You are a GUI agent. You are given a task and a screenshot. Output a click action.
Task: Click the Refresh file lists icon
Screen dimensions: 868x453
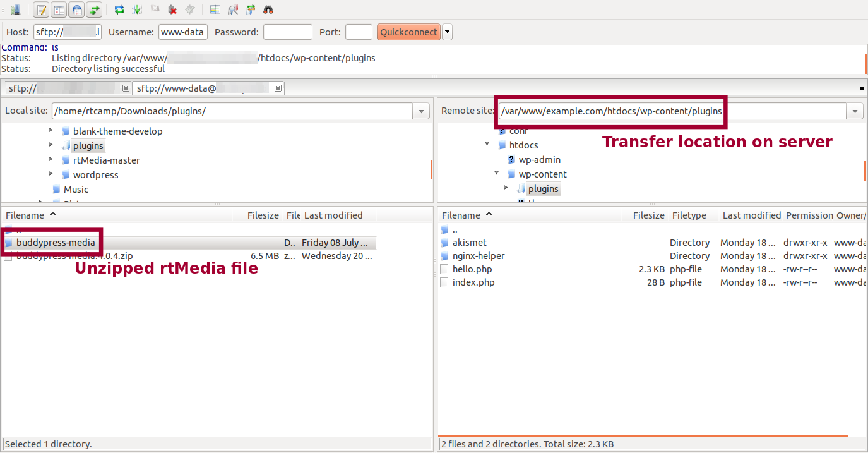click(x=119, y=9)
